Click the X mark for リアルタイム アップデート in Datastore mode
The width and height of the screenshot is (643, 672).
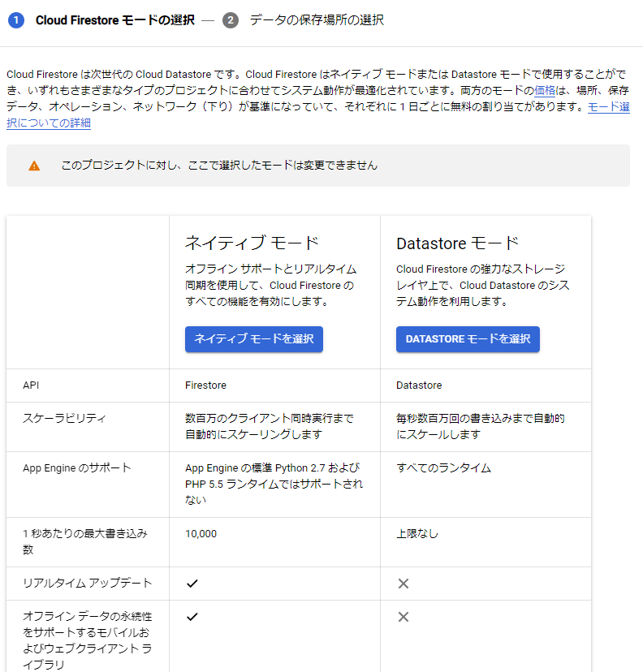point(403,582)
